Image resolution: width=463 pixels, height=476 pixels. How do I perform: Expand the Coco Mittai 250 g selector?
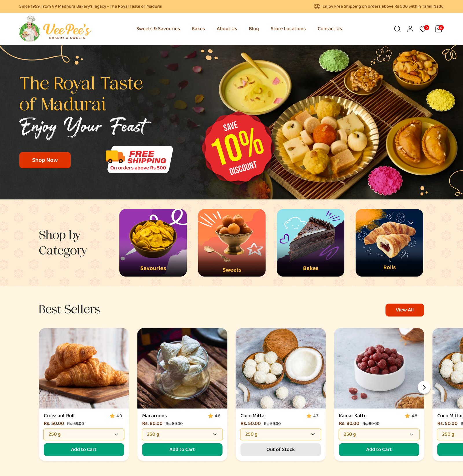(281, 434)
